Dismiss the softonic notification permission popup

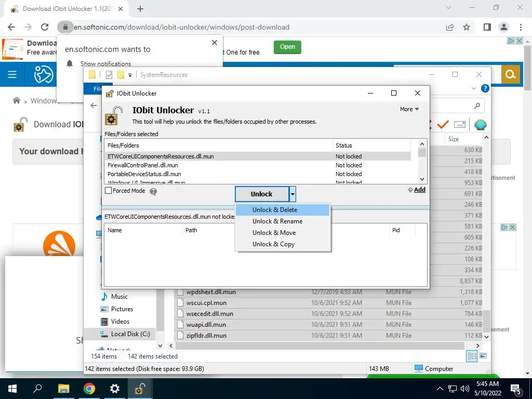pos(215,43)
